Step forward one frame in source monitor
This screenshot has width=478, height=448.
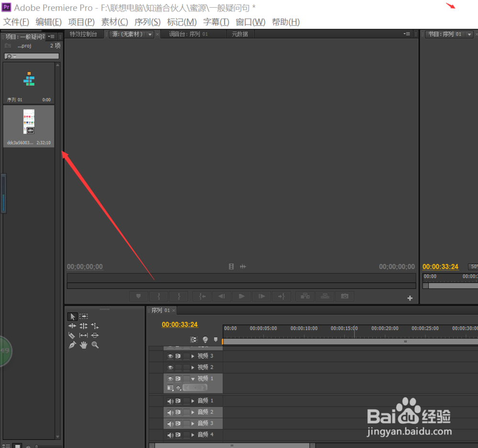point(261,296)
